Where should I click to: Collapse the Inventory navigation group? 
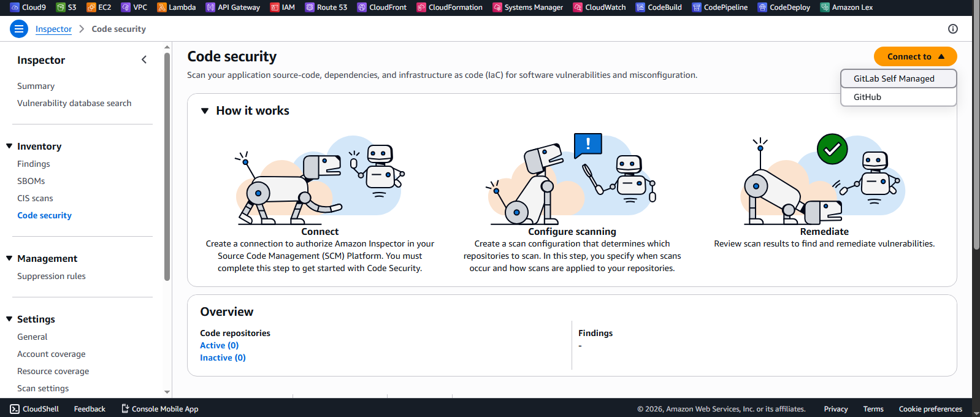click(9, 146)
